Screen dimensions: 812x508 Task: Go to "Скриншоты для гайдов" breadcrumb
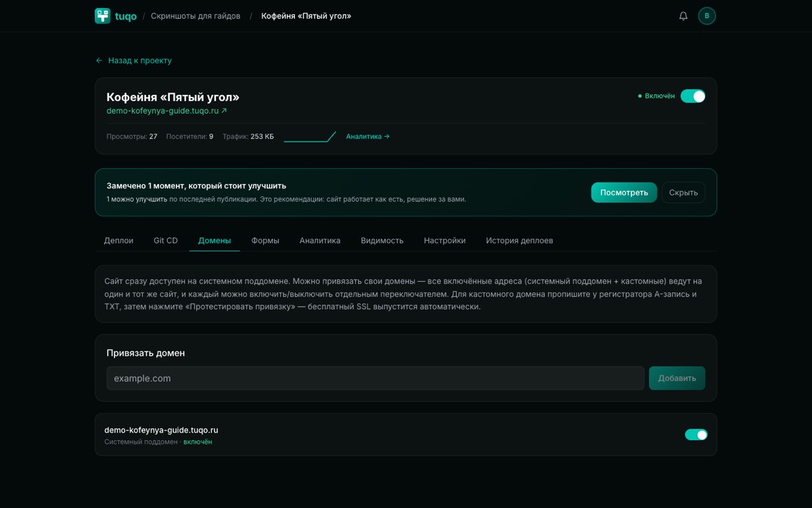pos(196,16)
